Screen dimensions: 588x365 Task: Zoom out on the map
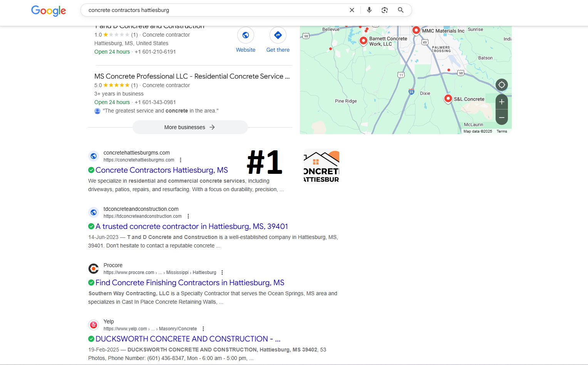click(502, 117)
